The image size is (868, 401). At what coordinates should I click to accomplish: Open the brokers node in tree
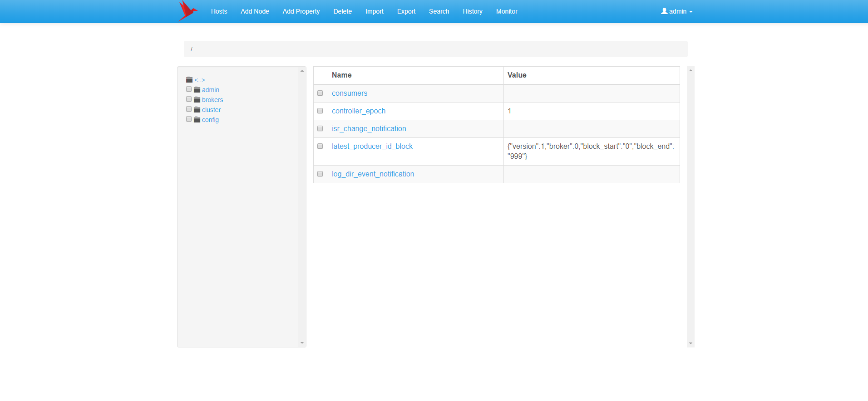(x=212, y=100)
